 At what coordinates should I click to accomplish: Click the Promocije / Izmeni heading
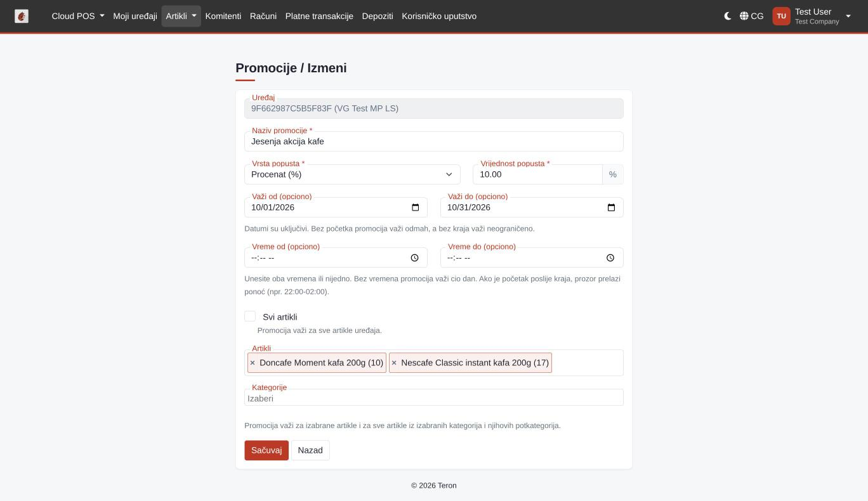click(291, 68)
